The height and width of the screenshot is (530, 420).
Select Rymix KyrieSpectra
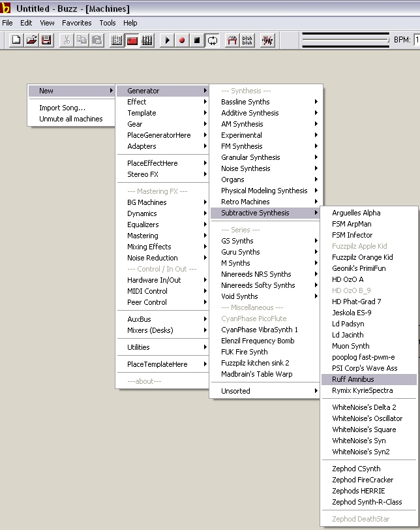[x=369, y=390]
